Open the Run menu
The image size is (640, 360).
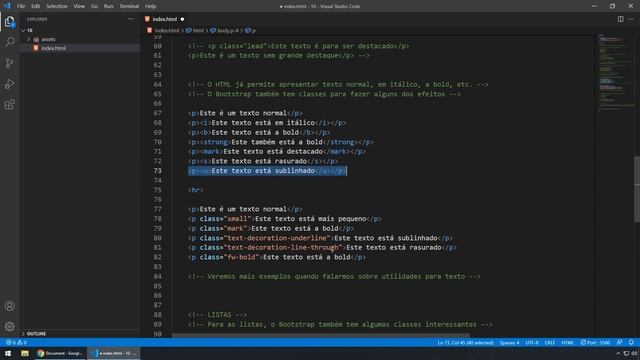(109, 6)
